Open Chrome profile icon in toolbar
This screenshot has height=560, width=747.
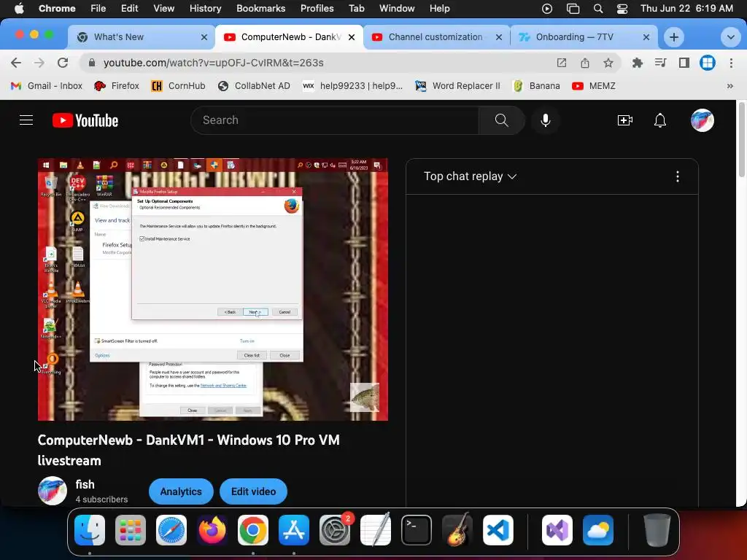(x=708, y=63)
